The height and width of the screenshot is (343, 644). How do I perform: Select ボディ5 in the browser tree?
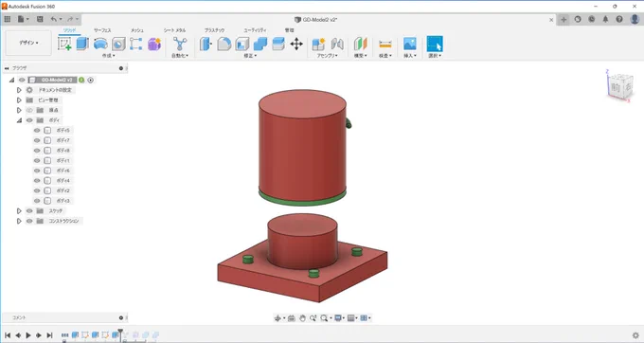pyautogui.click(x=63, y=130)
